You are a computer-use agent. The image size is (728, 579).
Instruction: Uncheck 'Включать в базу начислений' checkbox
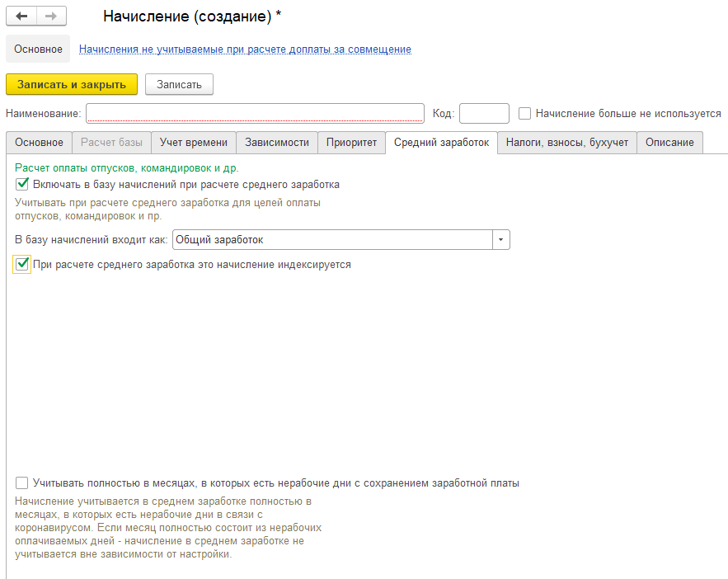[22, 184]
